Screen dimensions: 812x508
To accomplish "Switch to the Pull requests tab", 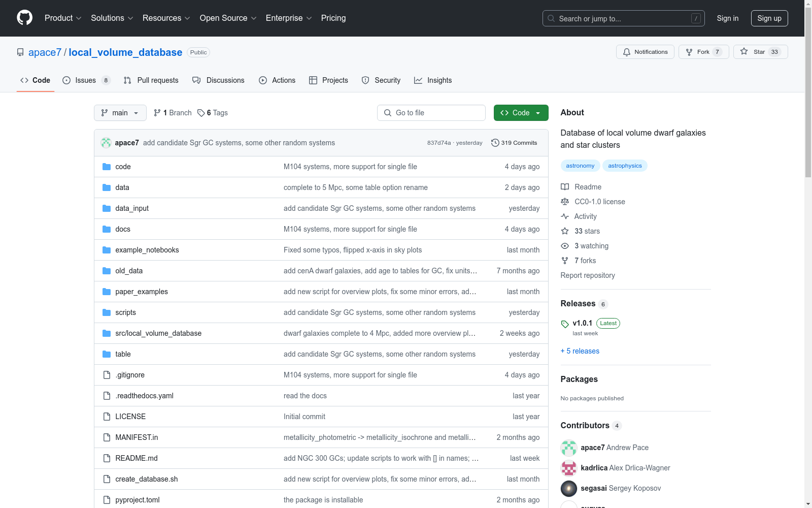I will click(x=151, y=80).
